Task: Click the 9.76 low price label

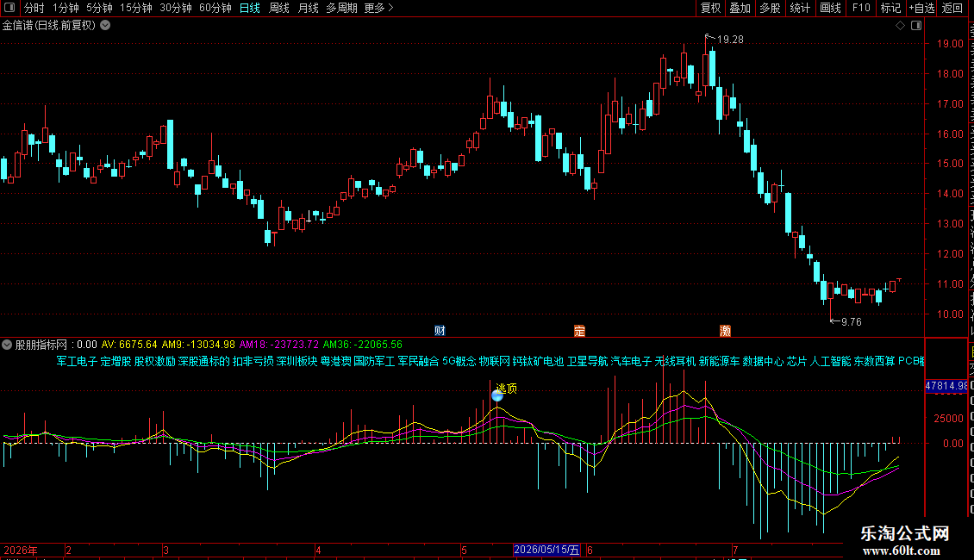Action: point(851,322)
